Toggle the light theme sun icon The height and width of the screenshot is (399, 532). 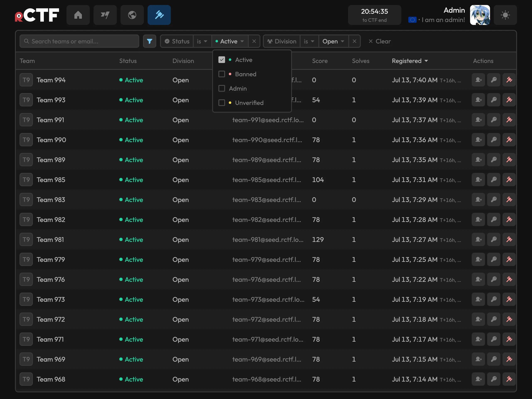505,15
